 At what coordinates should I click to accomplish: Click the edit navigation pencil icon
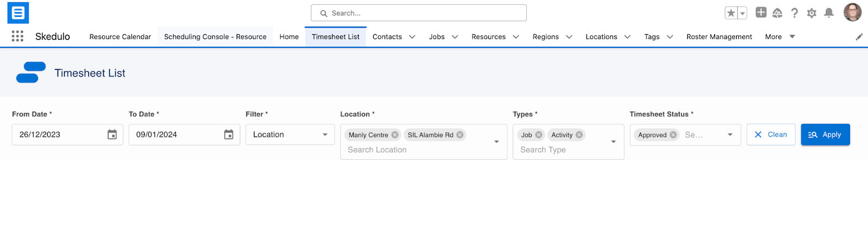859,37
